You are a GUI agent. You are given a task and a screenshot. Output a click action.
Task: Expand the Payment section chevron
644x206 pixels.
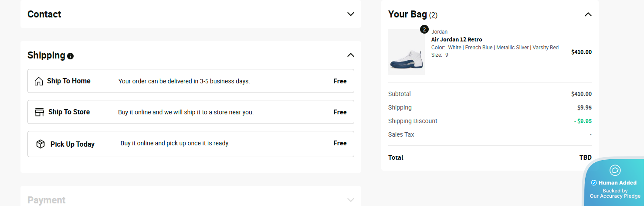pyautogui.click(x=350, y=200)
